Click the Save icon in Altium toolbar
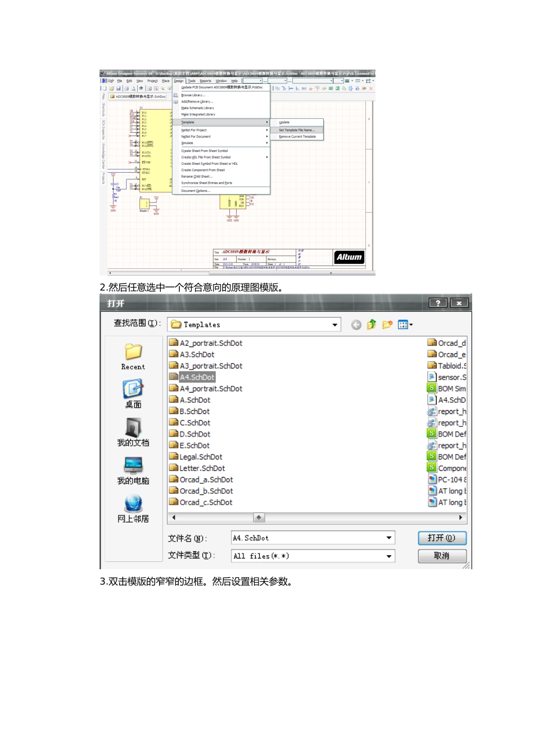The image size is (534, 756). click(119, 88)
